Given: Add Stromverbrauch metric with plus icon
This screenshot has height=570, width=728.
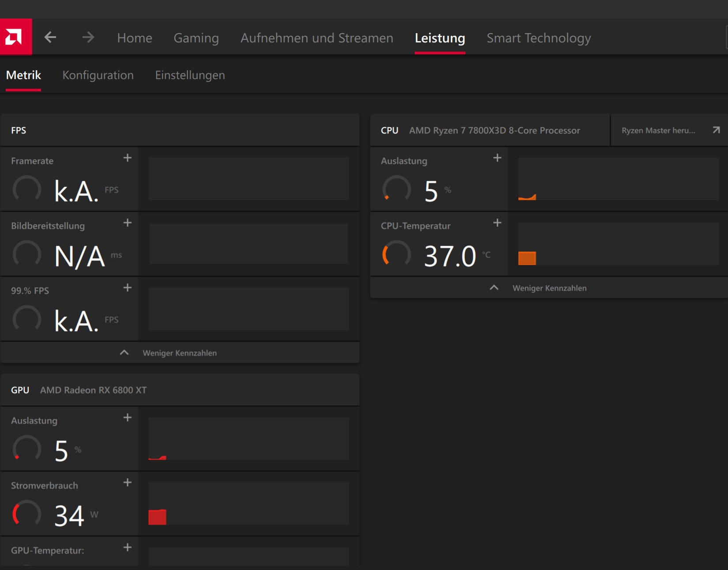Looking at the screenshot, I should point(128,482).
